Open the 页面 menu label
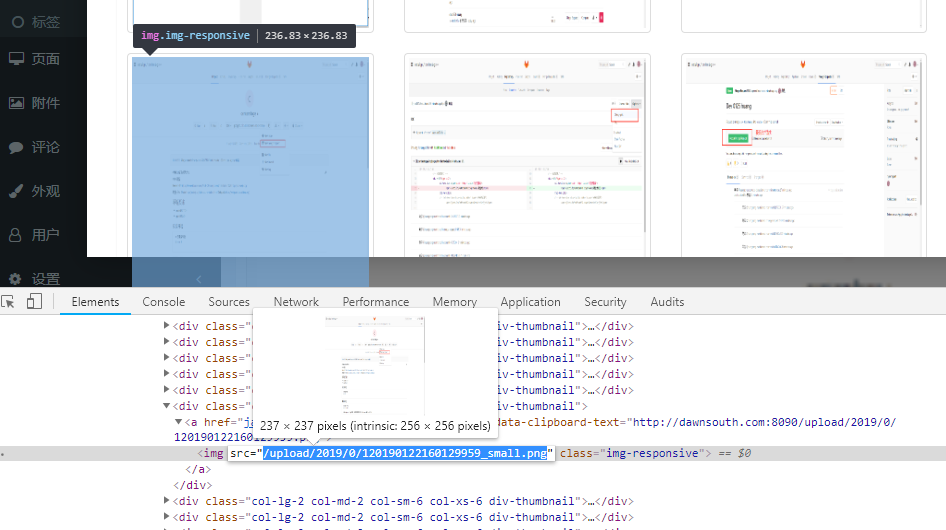The width and height of the screenshot is (946, 530). [46, 59]
